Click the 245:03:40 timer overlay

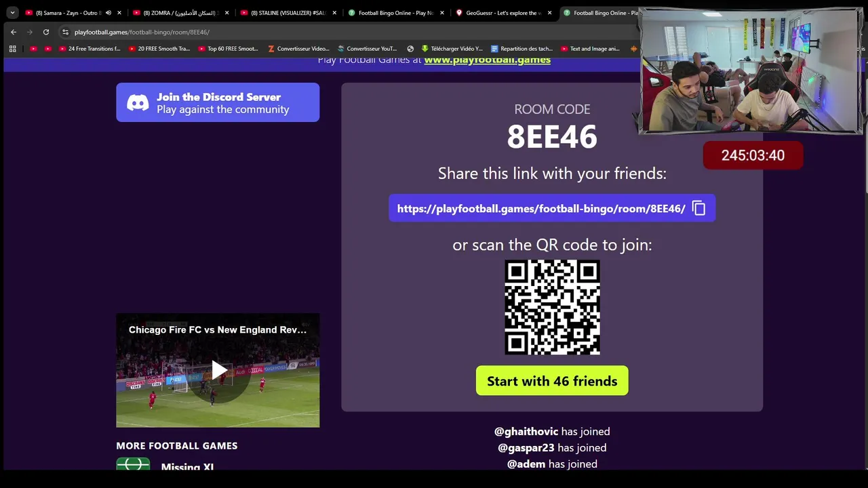pos(753,155)
